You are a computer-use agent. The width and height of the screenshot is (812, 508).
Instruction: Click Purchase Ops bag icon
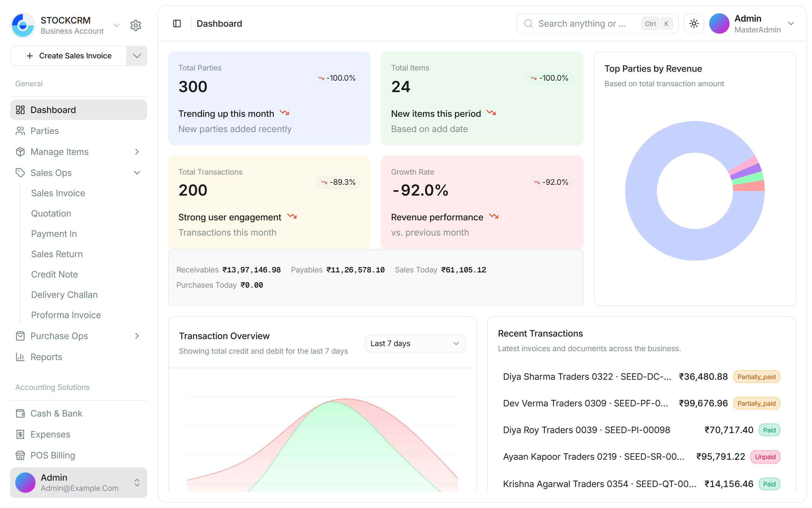21,336
